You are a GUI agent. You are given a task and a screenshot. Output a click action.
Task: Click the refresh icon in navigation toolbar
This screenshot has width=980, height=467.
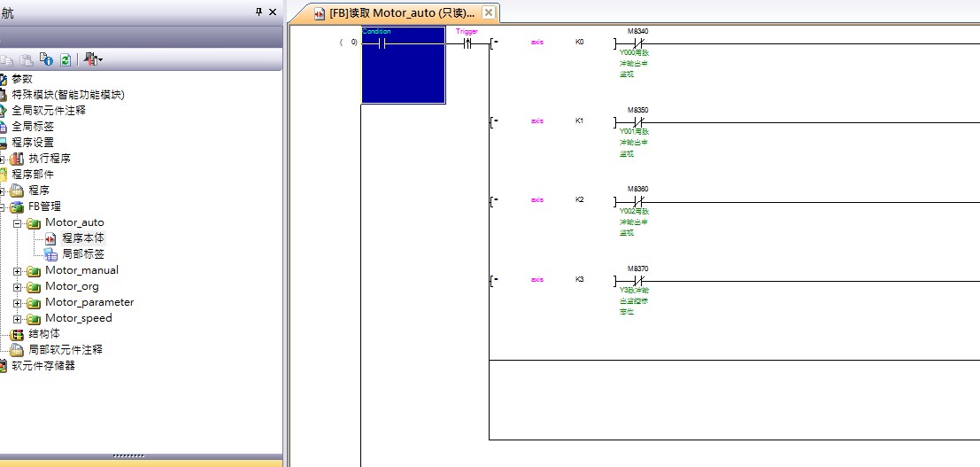pyautogui.click(x=65, y=59)
